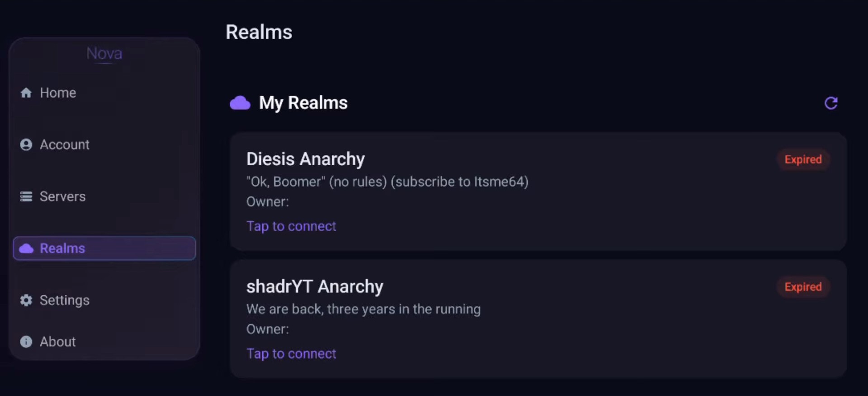Click the Expired badge on shadrYT Anarchy
The image size is (868, 396).
coord(803,287)
